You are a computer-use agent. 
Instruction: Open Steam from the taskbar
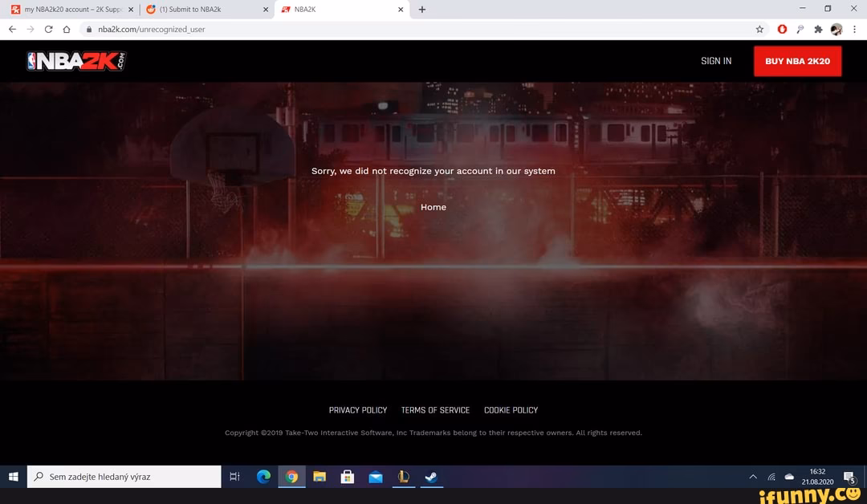(431, 477)
